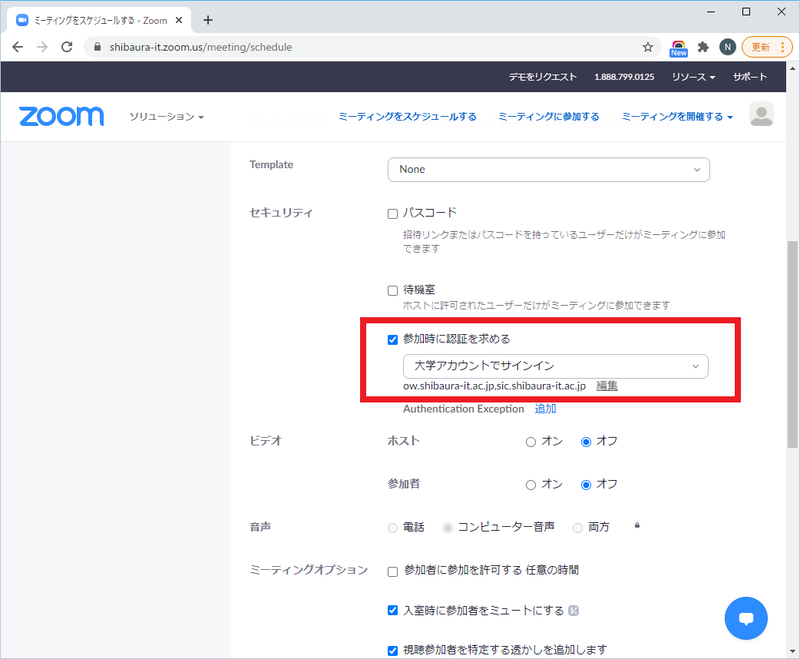The image size is (800, 659).
Task: Click 編集 link next to domains
Action: (x=607, y=386)
